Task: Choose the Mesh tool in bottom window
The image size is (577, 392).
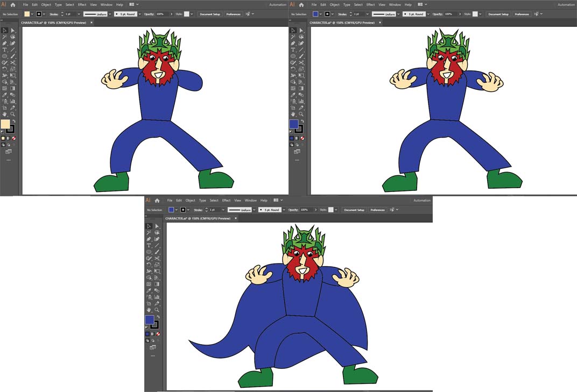Action: pos(149,284)
